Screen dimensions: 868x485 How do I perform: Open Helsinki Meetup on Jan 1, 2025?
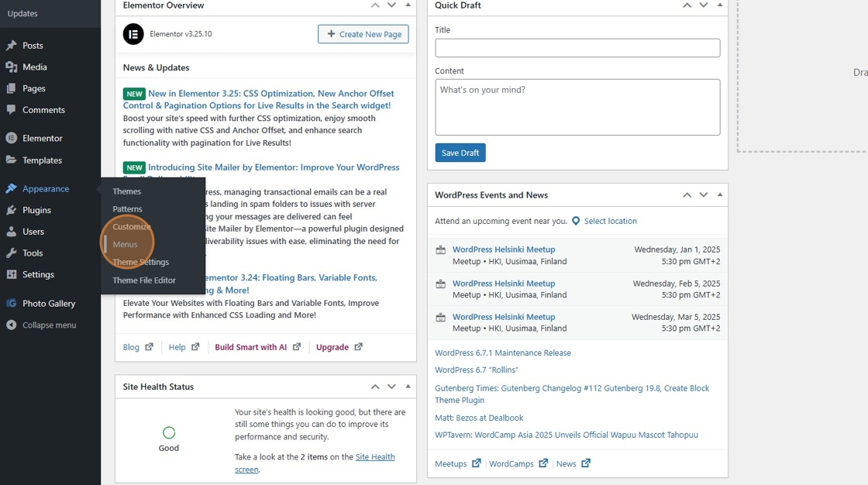click(504, 249)
